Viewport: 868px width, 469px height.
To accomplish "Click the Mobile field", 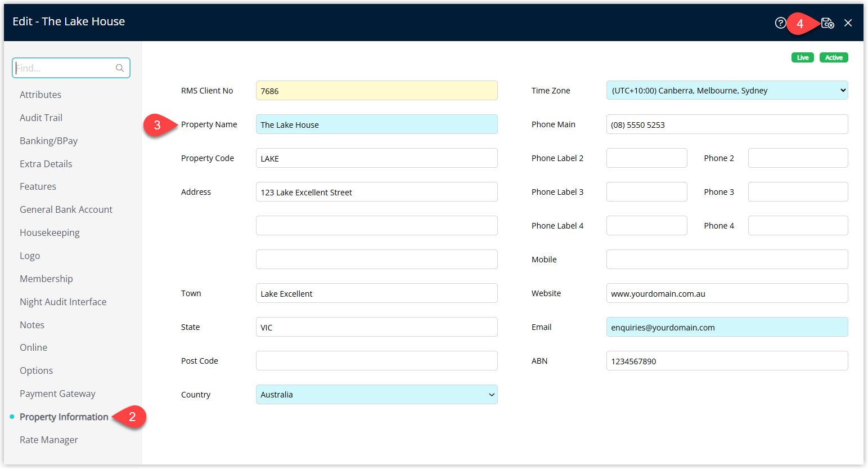I will [x=727, y=259].
